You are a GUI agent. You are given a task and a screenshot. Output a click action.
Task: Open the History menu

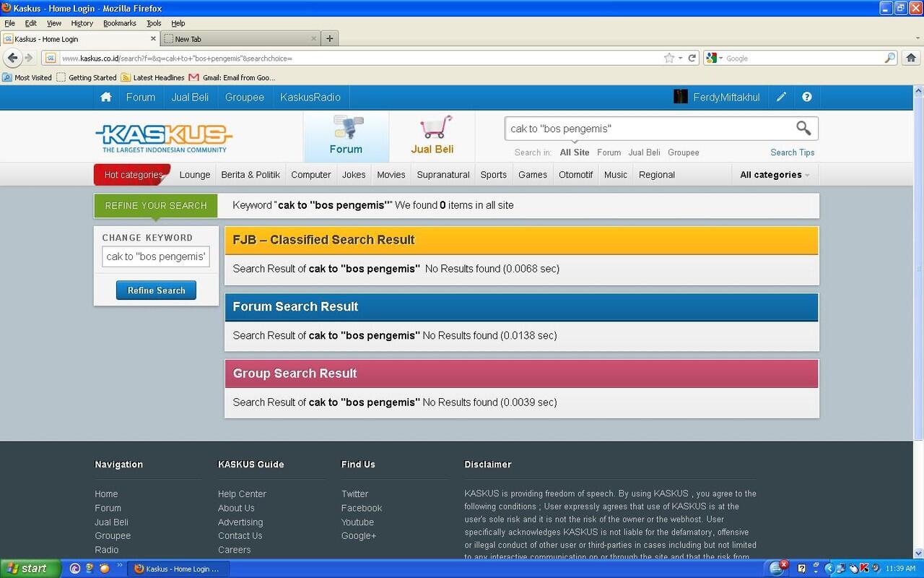click(82, 23)
